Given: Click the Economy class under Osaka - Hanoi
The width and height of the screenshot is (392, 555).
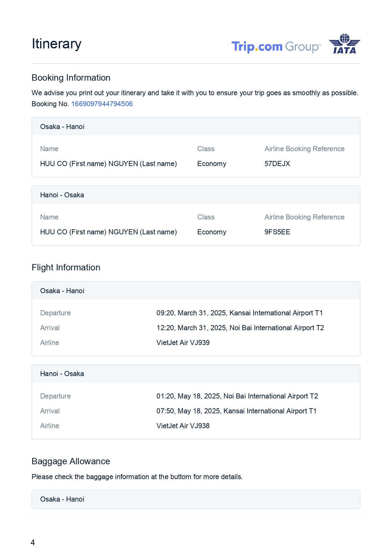Looking at the screenshot, I should pyautogui.click(x=211, y=164).
